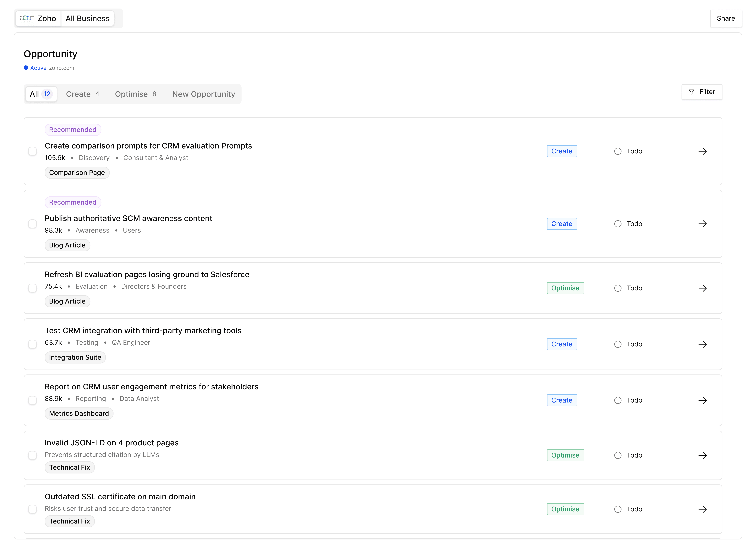Click the Zoho logo icon
The image size is (756, 540).
[x=27, y=18]
